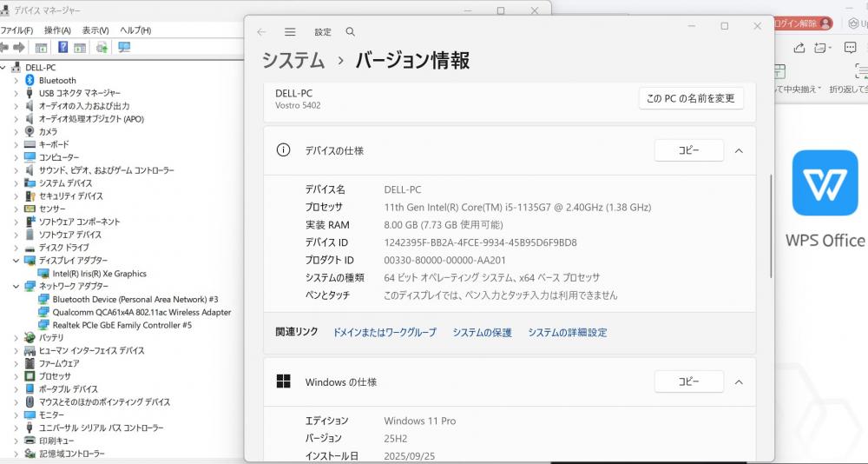Select セキュリティ デバイス tree row

[x=70, y=196]
